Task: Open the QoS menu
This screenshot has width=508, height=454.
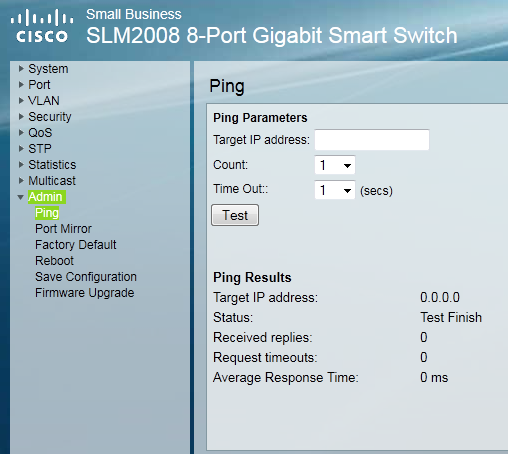Action: coord(40,133)
